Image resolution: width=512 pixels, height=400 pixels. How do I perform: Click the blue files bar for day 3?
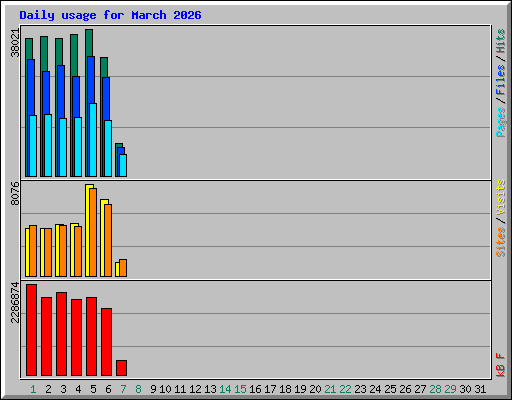click(x=61, y=92)
